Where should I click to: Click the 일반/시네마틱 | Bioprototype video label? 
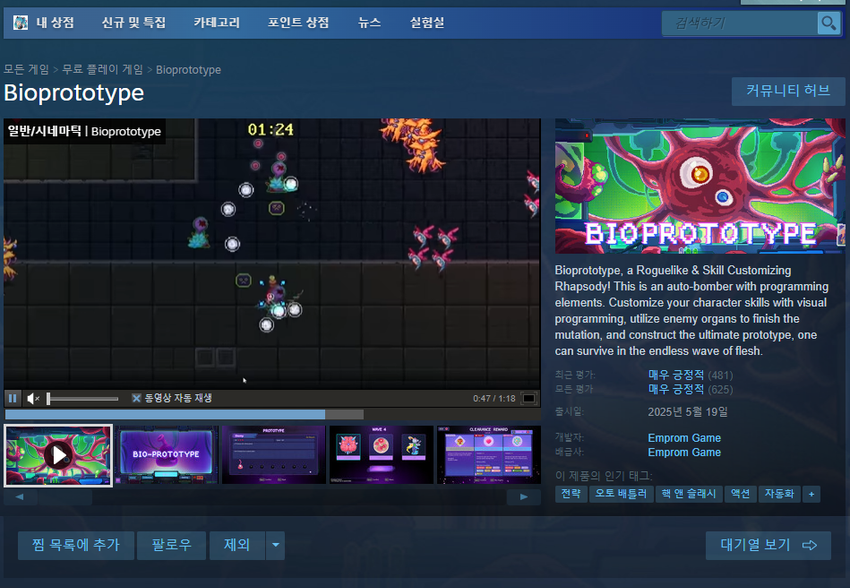84,131
